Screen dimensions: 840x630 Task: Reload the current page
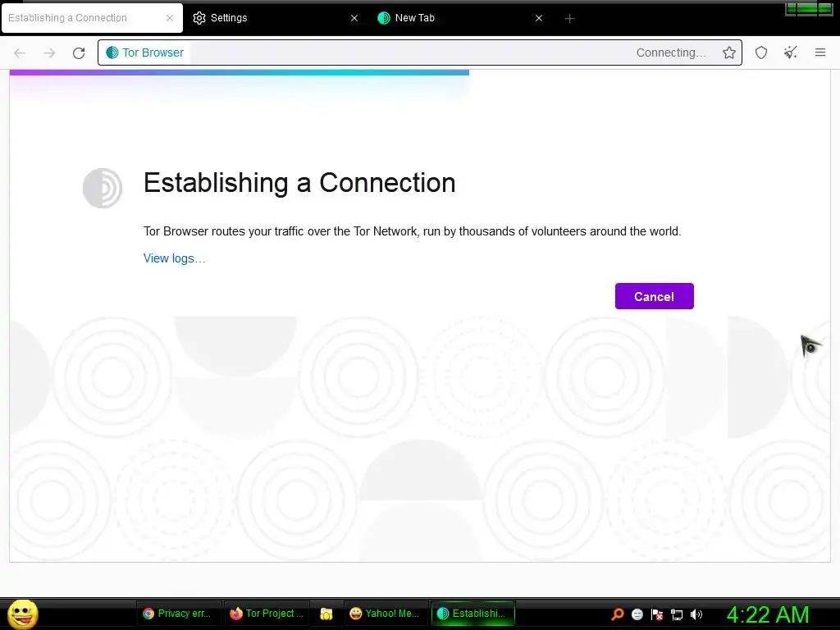(x=79, y=52)
